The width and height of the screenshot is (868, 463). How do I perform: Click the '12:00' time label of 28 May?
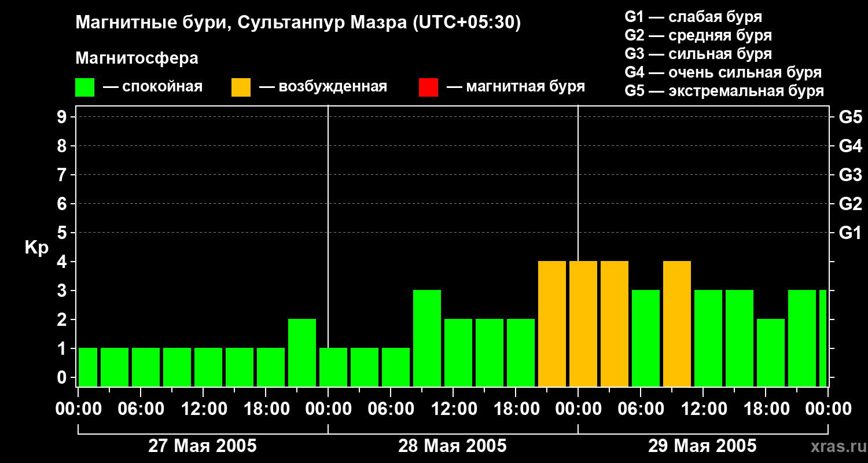click(453, 409)
